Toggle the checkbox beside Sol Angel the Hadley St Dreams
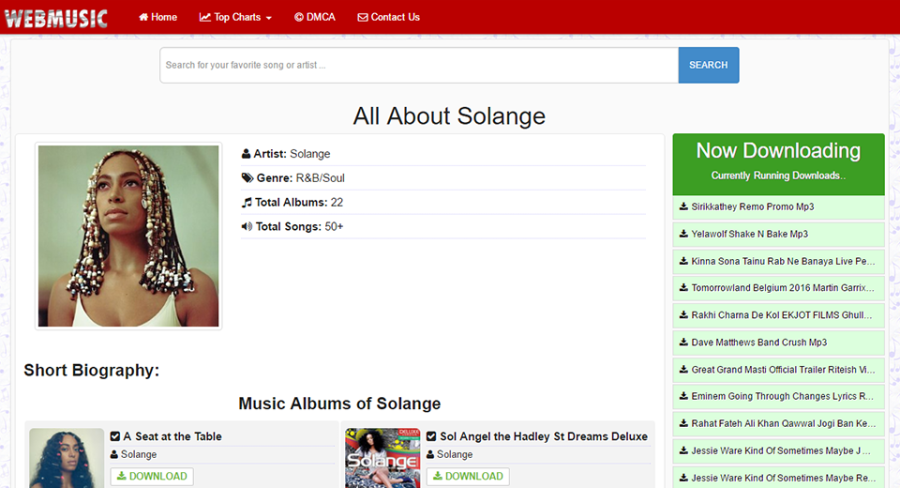 431,436
